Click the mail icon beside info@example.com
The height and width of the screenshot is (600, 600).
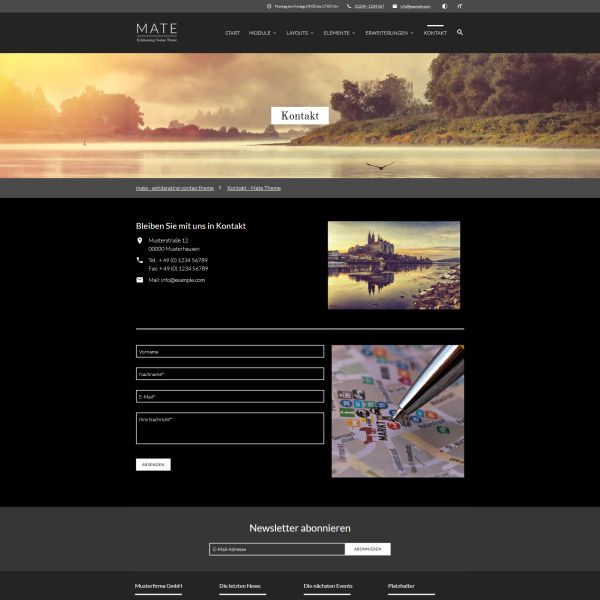coord(140,280)
